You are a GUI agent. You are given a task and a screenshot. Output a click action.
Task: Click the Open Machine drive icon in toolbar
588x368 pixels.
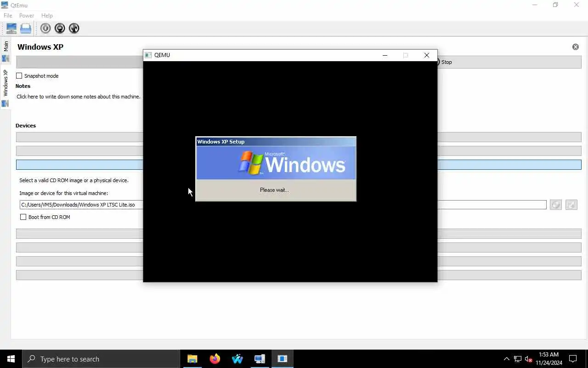[26, 29]
